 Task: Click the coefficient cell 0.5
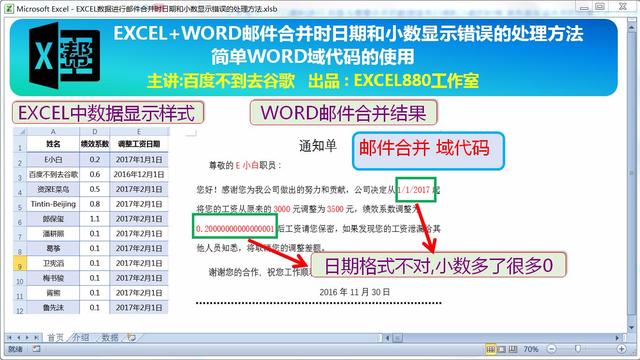(95, 189)
